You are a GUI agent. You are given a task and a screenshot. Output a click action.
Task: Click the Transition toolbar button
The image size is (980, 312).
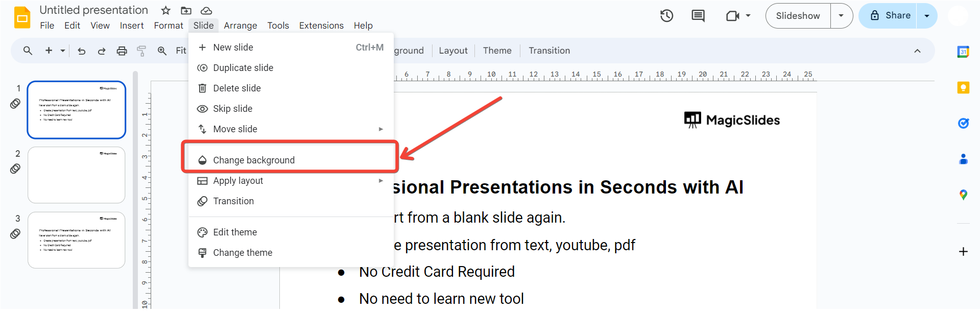click(549, 51)
